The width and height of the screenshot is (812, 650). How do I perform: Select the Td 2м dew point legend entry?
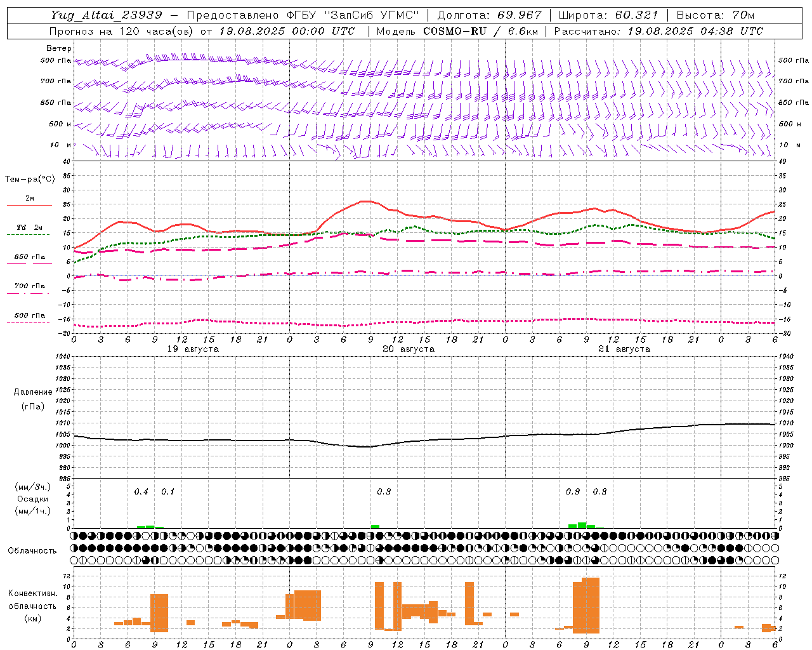pos(30,227)
